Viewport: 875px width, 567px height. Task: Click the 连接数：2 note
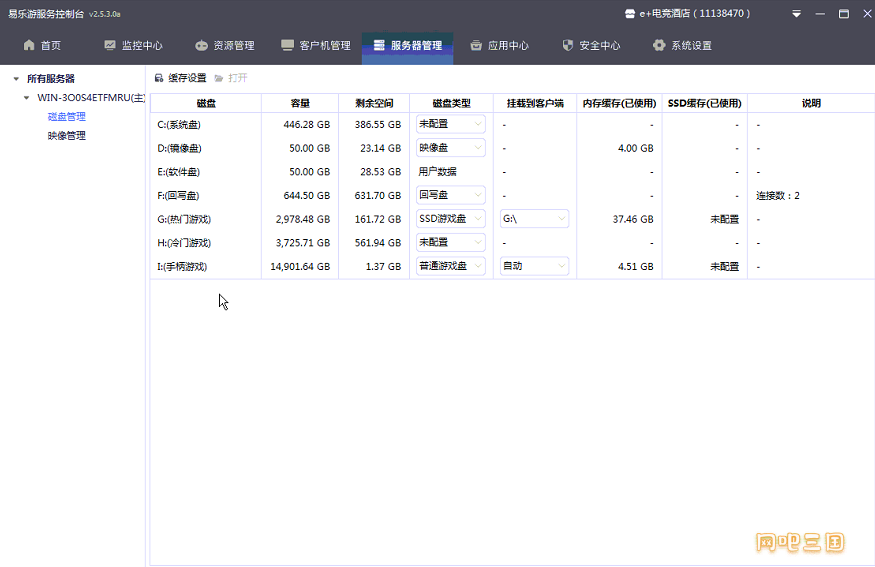coord(777,195)
